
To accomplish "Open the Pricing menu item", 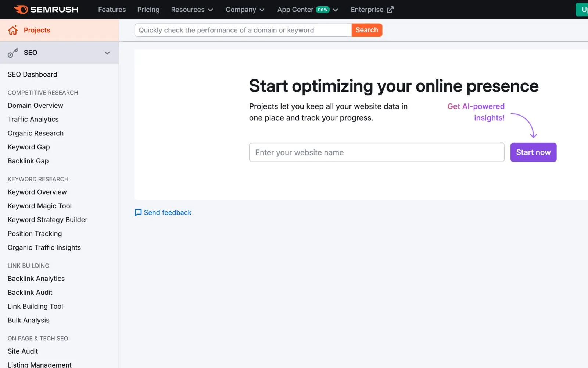I will click(148, 10).
